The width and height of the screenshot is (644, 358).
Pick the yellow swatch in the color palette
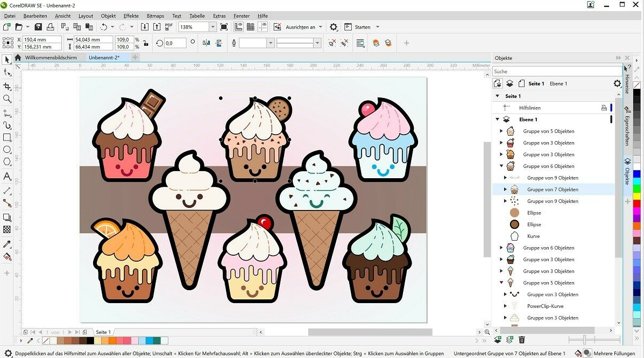click(x=637, y=195)
